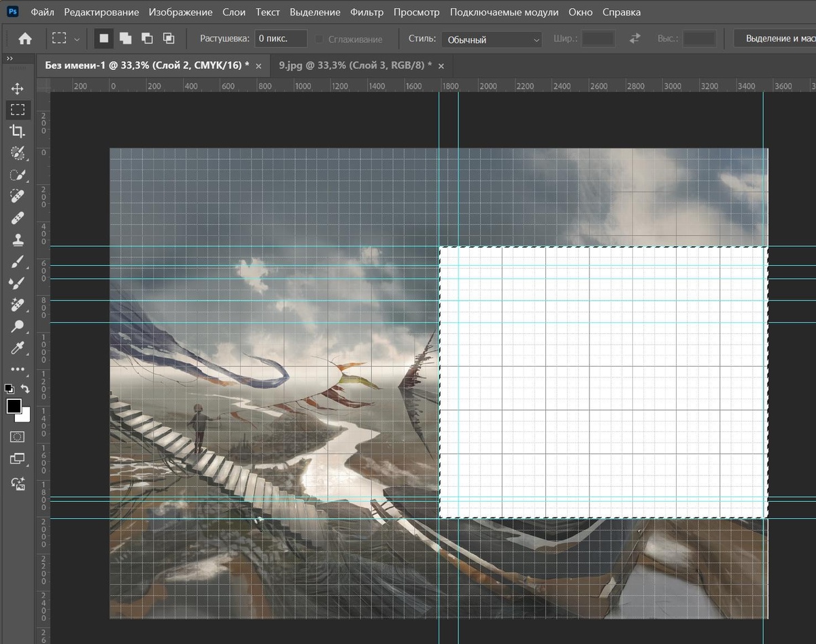Select the Crop tool
This screenshot has height=644, width=816.
click(x=18, y=132)
